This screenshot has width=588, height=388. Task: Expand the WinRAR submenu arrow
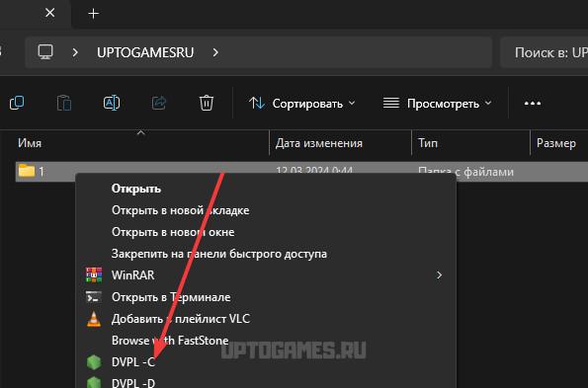tap(439, 275)
